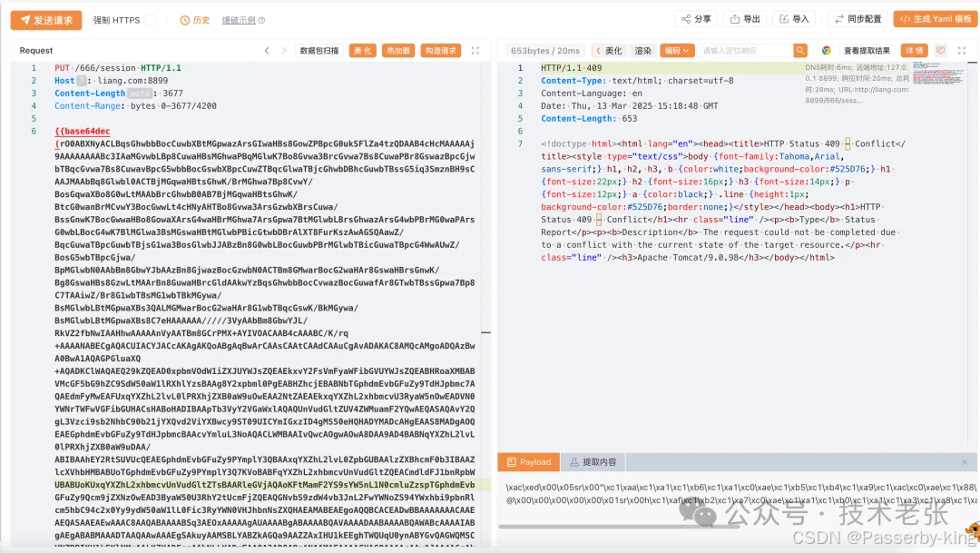Click the 生成 Yaml 模板 button
This screenshot has height=553, width=980.
coord(935,19)
